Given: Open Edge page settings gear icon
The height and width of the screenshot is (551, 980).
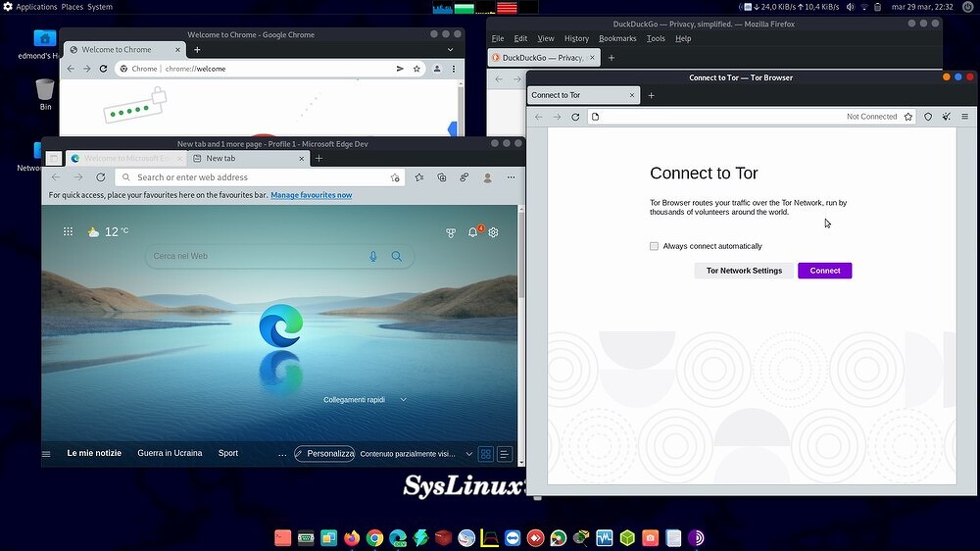Looking at the screenshot, I should coord(494,232).
